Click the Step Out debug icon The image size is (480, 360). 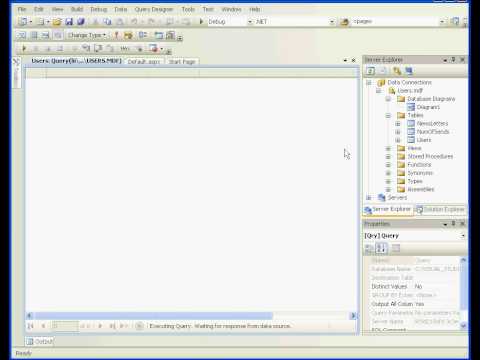point(110,48)
